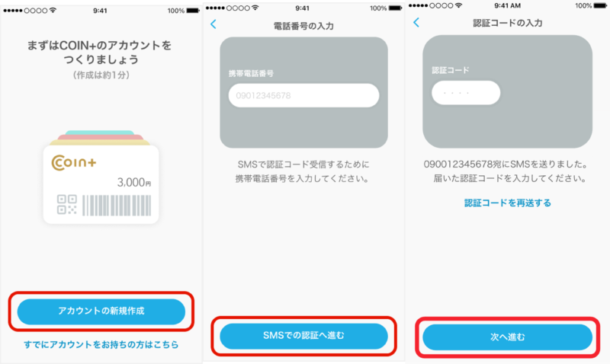Tap the 電話番号の入力 screen title
Image resolution: width=610 pixels, height=364 pixels.
303,26
